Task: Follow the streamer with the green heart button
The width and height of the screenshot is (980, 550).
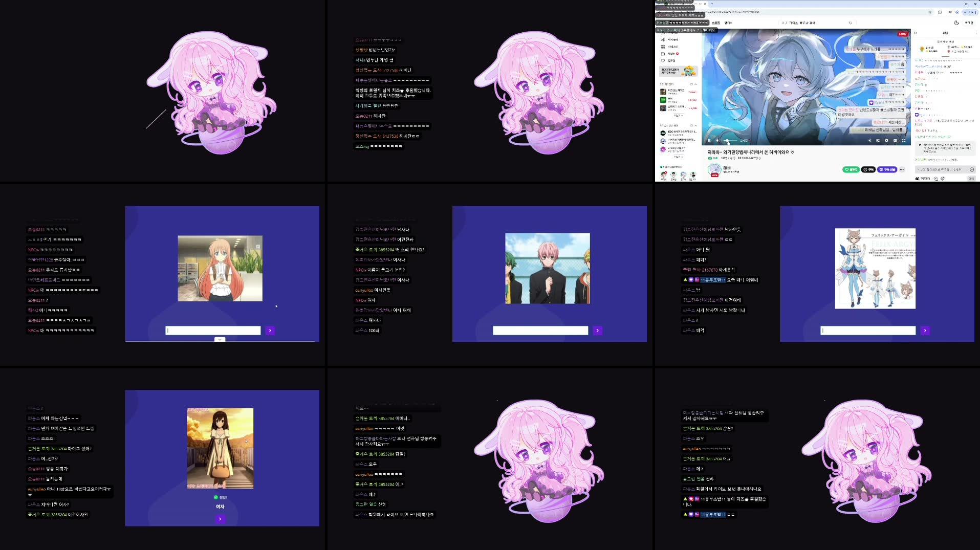Action: tap(851, 169)
